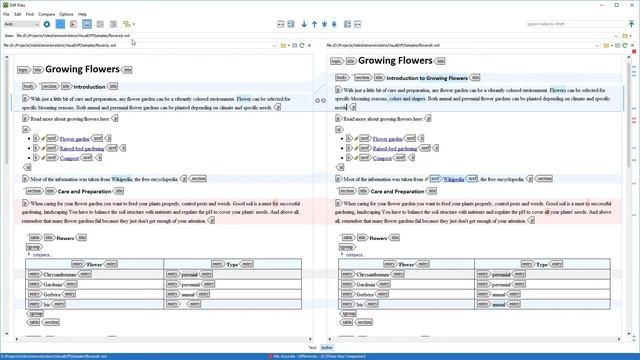Viewport: 640px width, 360px height.
Task: Open the left file path history dropdown
Action: point(274,46)
